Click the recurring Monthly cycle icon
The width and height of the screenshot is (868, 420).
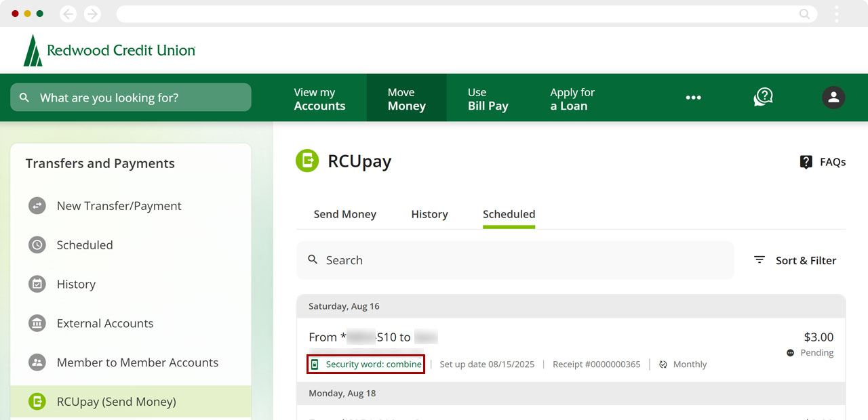click(x=663, y=364)
